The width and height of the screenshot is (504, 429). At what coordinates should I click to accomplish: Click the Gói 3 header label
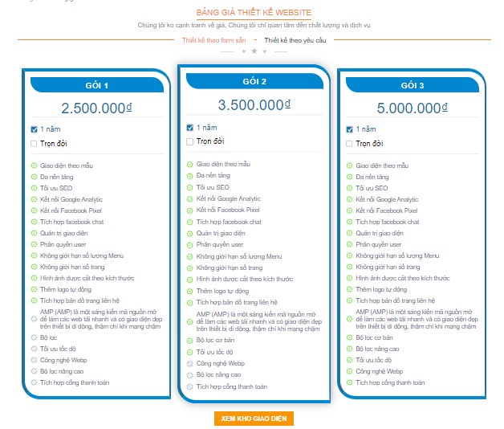click(x=411, y=85)
